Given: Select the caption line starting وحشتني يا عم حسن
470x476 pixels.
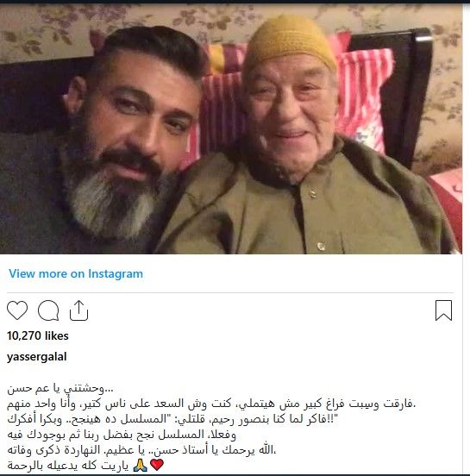Looking at the screenshot, I should click(x=60, y=388).
